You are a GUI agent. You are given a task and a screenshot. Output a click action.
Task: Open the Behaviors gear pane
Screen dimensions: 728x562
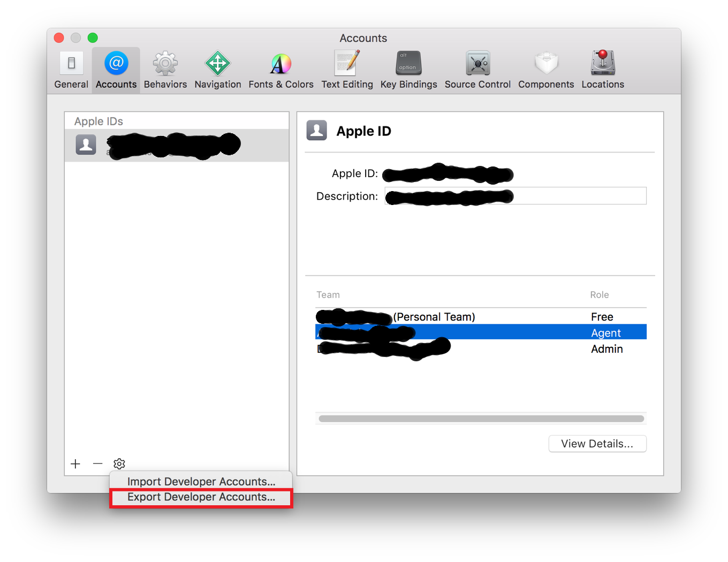coord(165,70)
